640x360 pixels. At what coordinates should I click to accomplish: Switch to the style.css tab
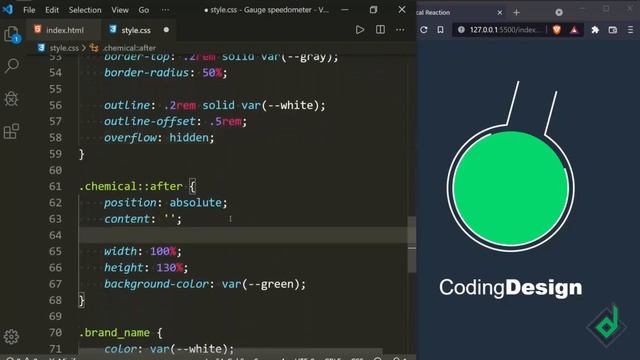click(x=136, y=30)
